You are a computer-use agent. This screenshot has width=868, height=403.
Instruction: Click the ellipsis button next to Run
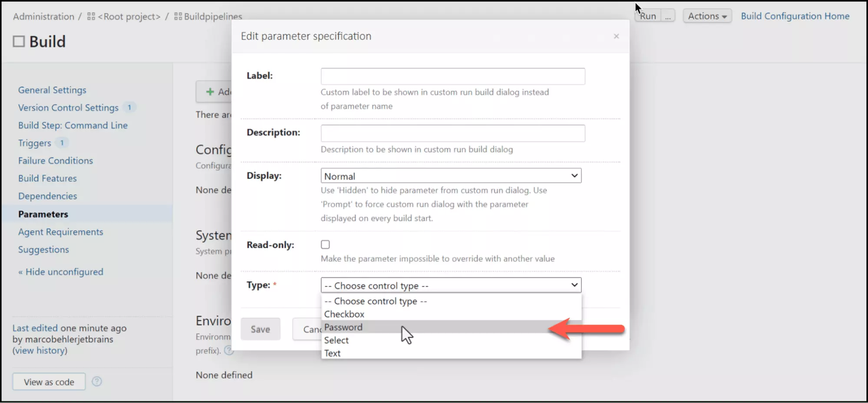(x=668, y=16)
